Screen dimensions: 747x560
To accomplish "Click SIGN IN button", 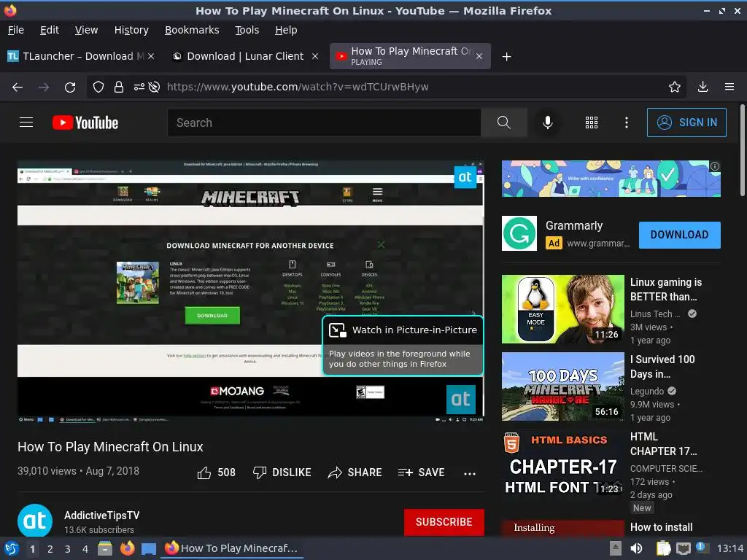I will (x=686, y=122).
